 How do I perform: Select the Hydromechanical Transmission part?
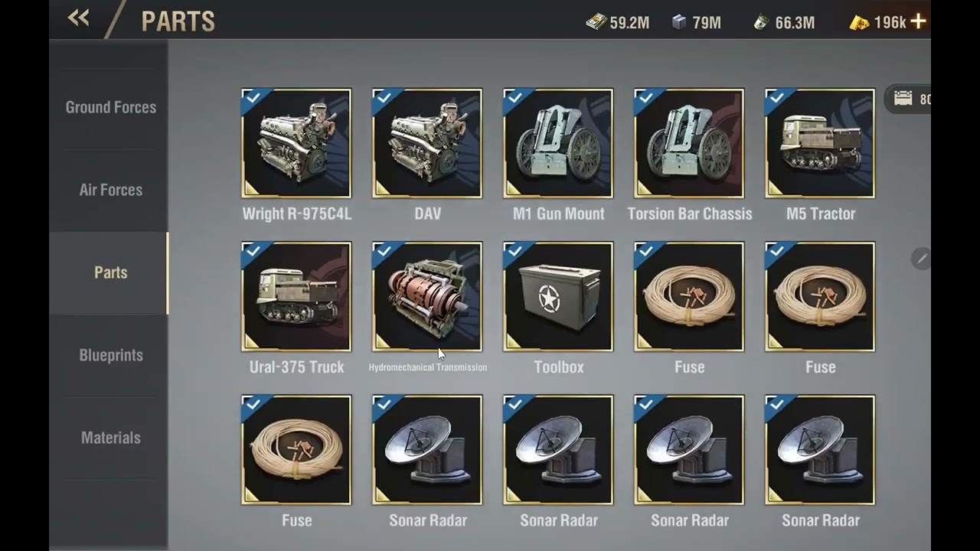coord(427,297)
